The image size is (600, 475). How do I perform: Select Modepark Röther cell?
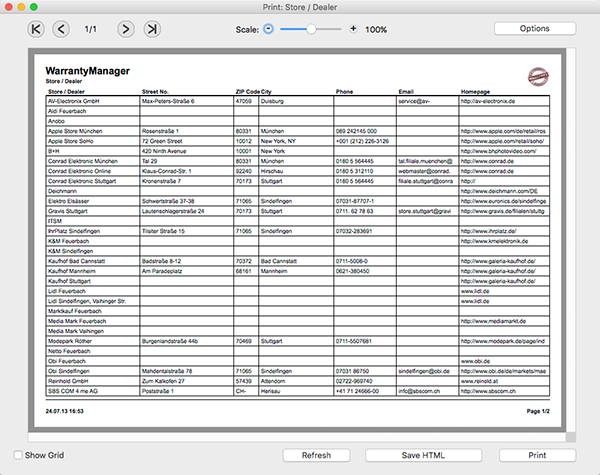tap(93, 341)
